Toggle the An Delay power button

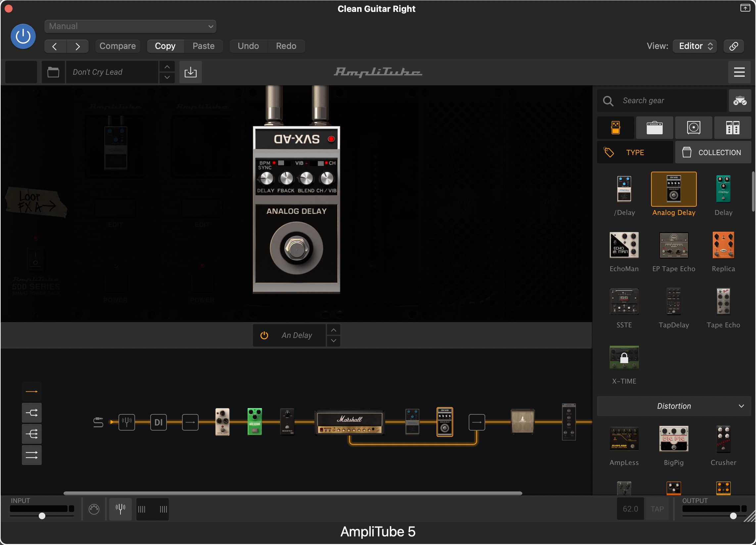coord(264,335)
